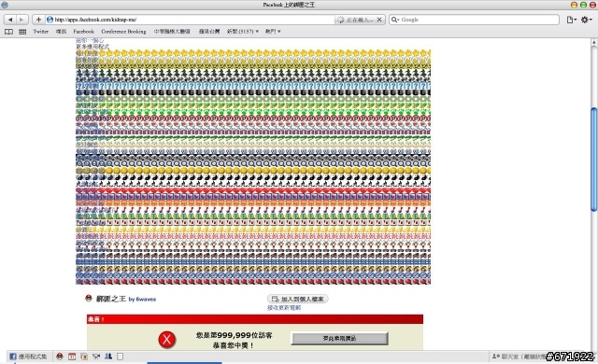Image resolution: width=598 pixels, height=364 pixels.
Task: Open the 噗浪 bookmark
Action: 61,31
